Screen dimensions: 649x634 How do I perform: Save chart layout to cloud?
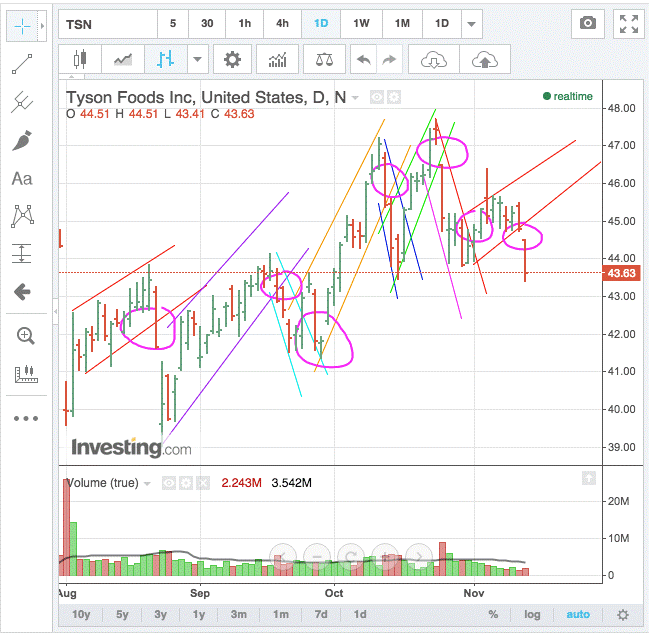(x=485, y=60)
